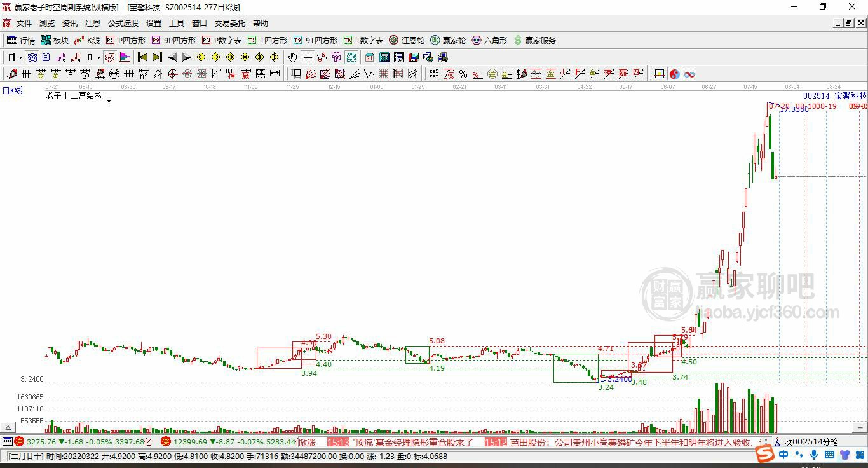
Task: Open '顶流'基金经理 news headline
Action: click(414, 442)
